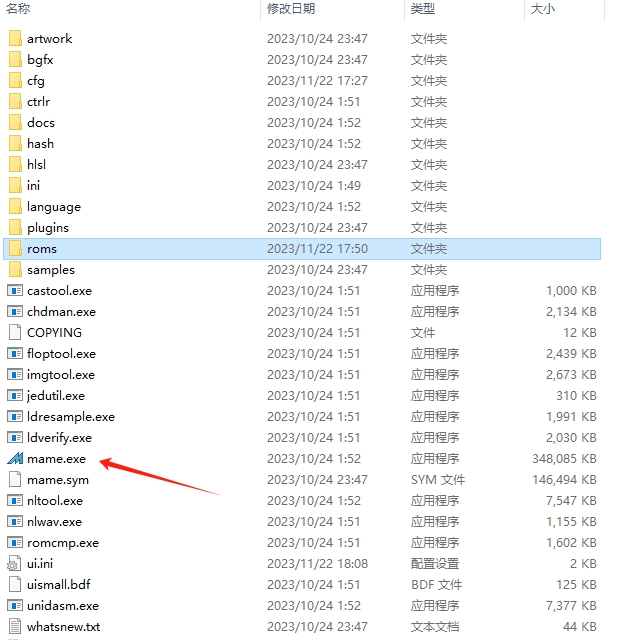Click the chdman.exe application icon
Image resolution: width=627 pixels, height=640 pixels.
coord(14,312)
